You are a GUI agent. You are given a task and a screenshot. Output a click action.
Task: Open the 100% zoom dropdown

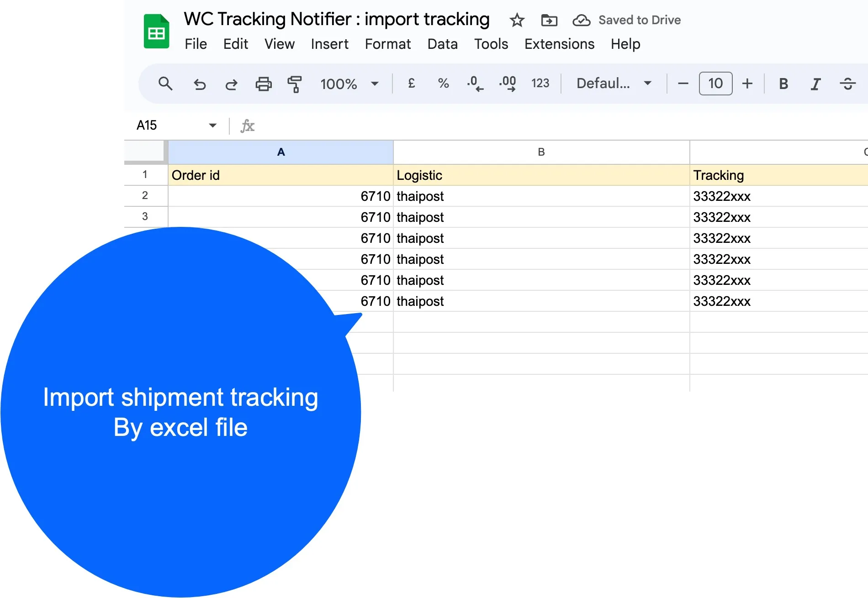(349, 84)
